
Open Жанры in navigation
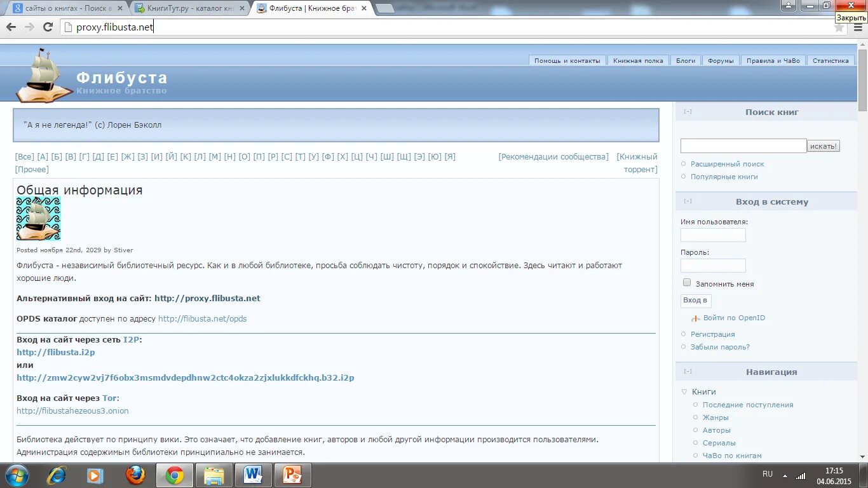pos(715,417)
